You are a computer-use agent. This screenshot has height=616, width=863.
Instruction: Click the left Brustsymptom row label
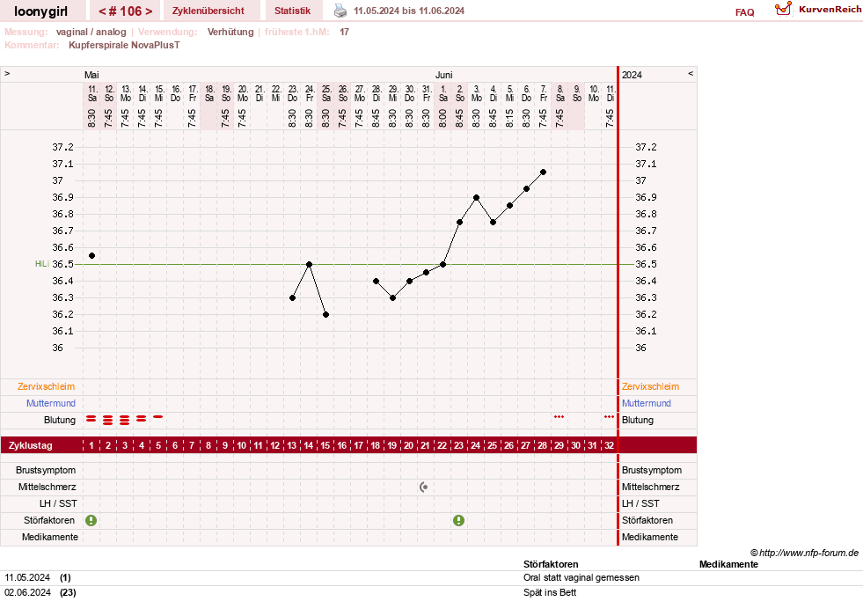click(x=46, y=470)
